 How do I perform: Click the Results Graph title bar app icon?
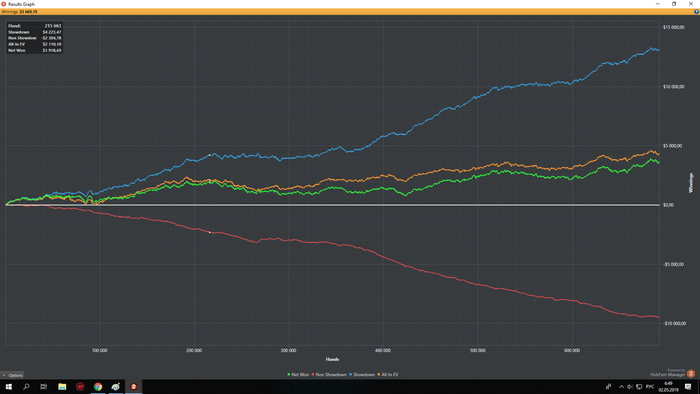[4, 4]
